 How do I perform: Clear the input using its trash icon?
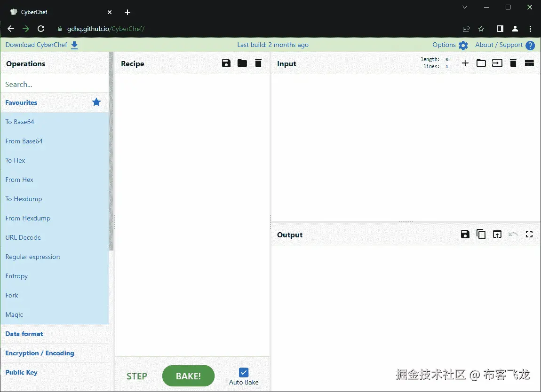513,63
